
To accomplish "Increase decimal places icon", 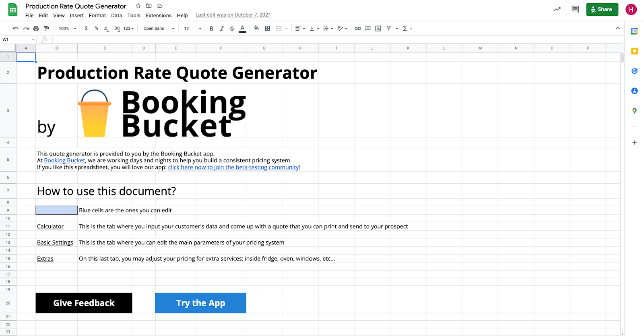I will (117, 29).
